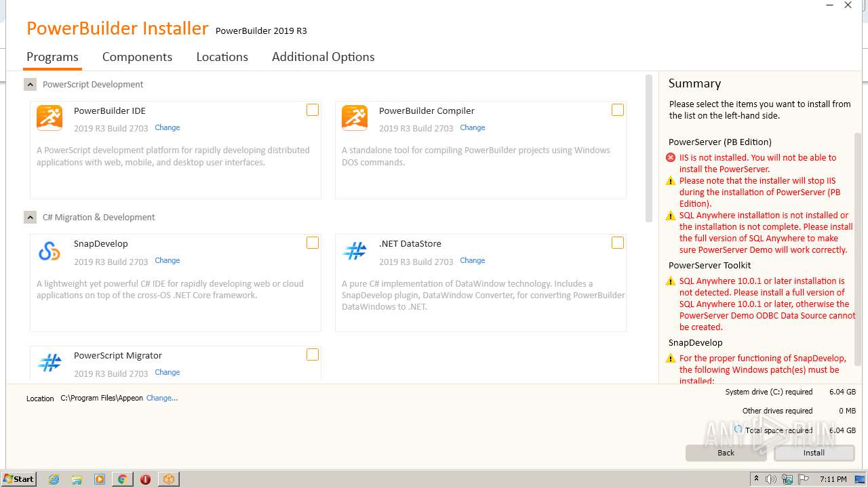This screenshot has height=488, width=868.
Task: Click 'Other drives required' text
Action: [x=777, y=411]
